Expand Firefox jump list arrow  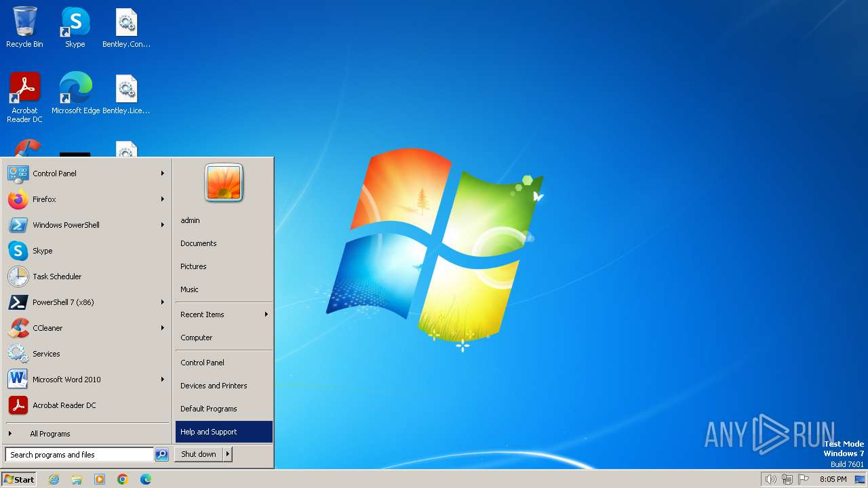pos(163,199)
